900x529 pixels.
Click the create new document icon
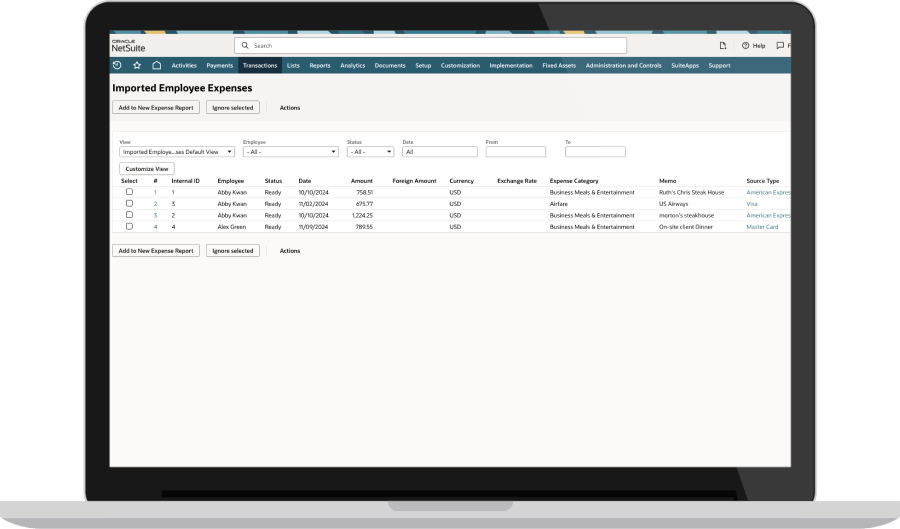(722, 45)
